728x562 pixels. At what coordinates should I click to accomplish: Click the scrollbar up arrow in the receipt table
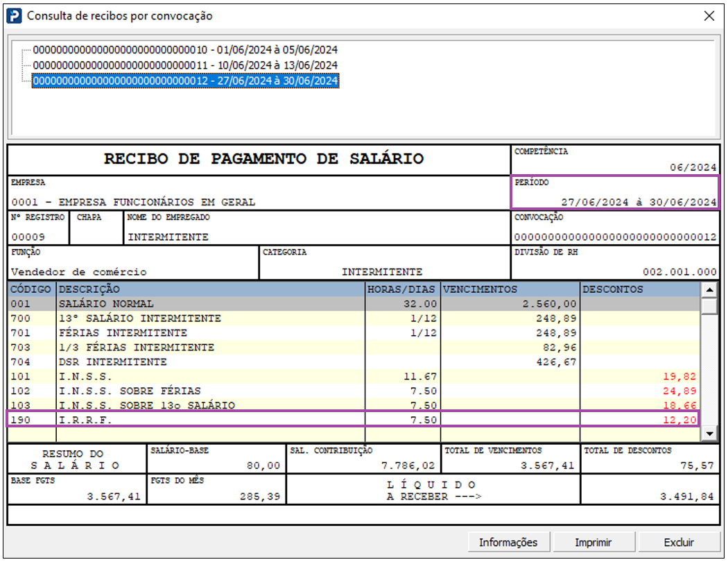709,290
